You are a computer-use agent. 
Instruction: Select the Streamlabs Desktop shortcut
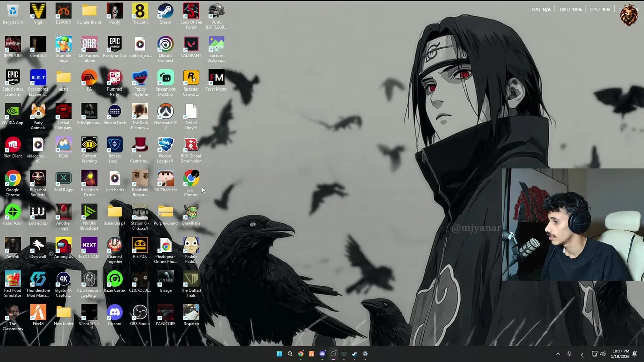point(165,83)
